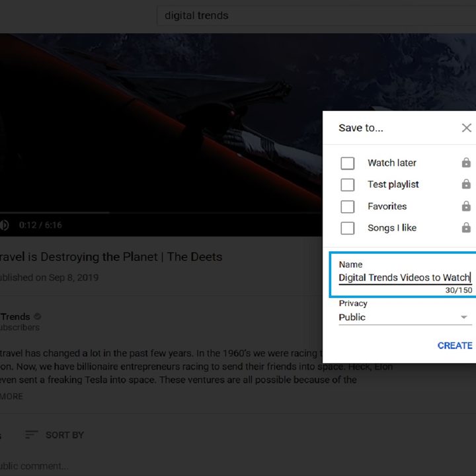Click the Songs I like label

[x=392, y=228]
